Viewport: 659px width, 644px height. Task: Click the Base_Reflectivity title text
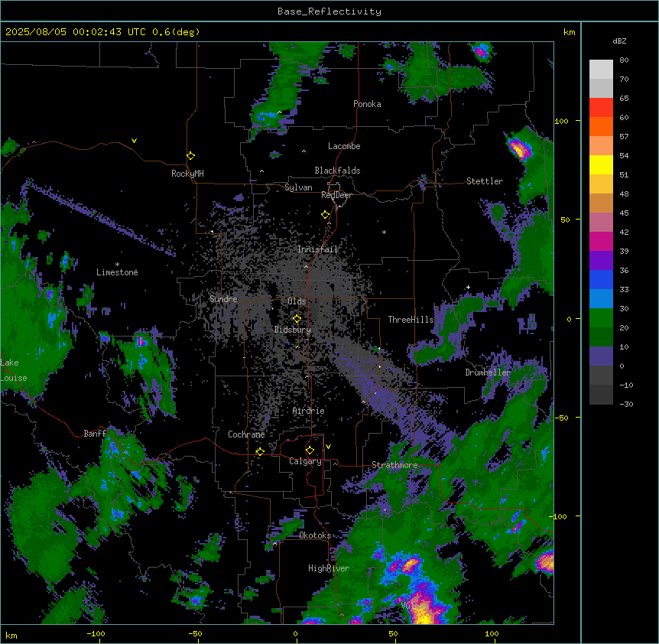[x=329, y=11]
